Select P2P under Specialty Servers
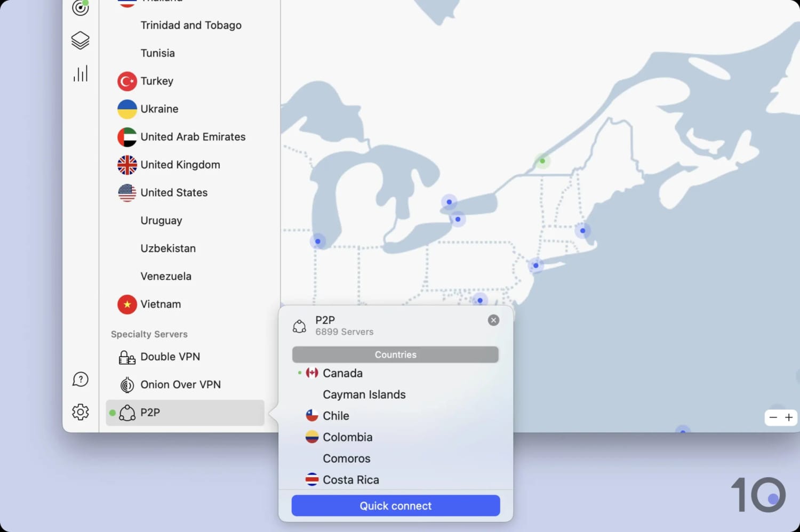800x532 pixels. coord(185,413)
